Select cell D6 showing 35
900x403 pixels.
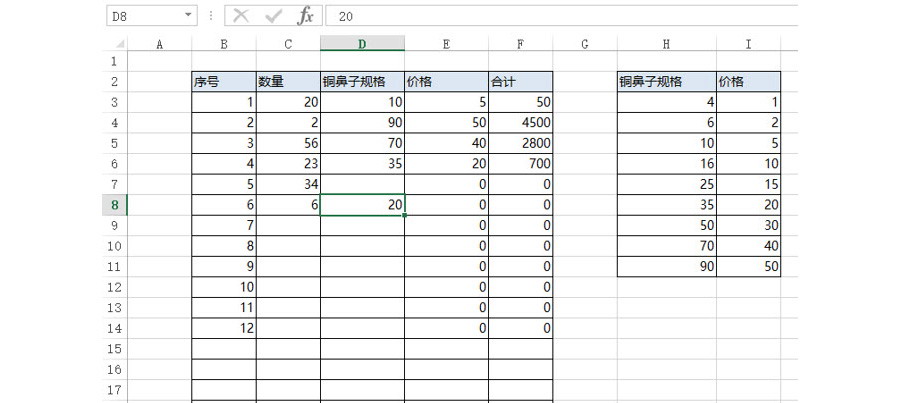click(362, 164)
